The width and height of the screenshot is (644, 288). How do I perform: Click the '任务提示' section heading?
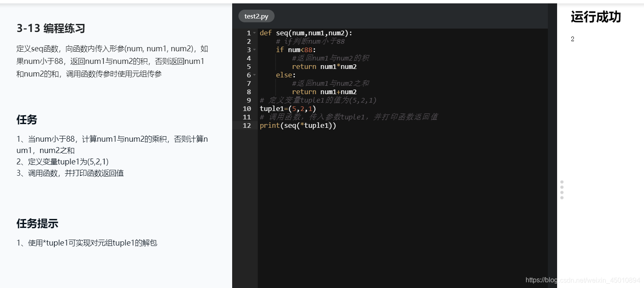point(37,224)
